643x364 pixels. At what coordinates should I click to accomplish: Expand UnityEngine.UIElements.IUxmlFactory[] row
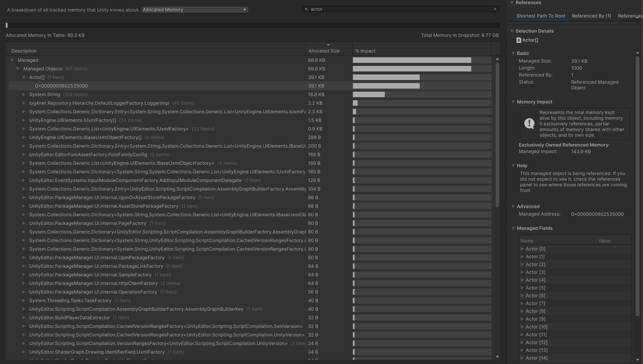click(23, 120)
